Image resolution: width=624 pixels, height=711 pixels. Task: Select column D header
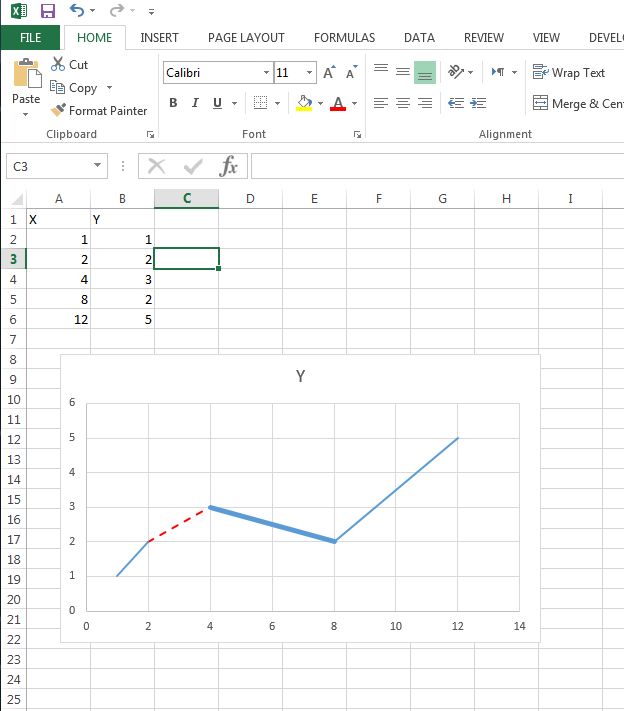click(250, 199)
